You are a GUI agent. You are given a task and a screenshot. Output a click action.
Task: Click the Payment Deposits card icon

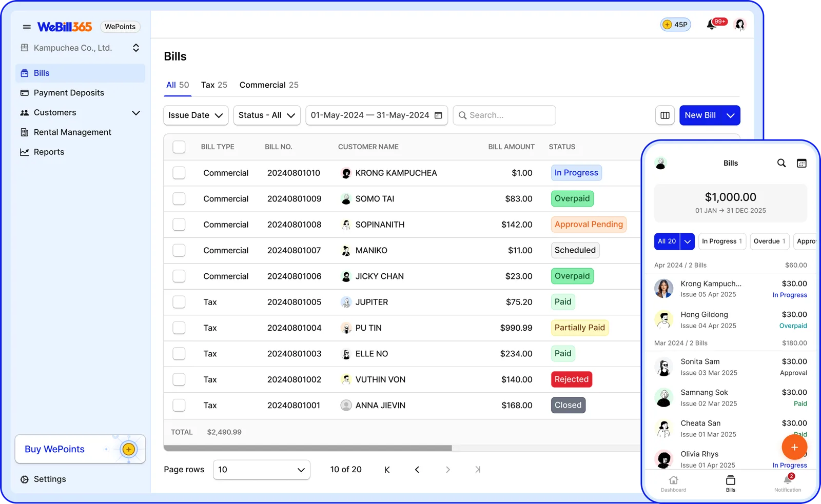(24, 93)
